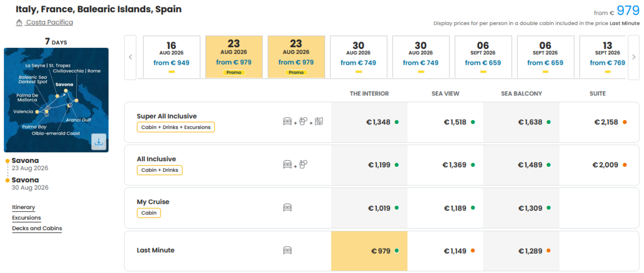Click the drinks icon in Super All Inclusive row
The height and width of the screenshot is (273, 644).
[303, 121]
